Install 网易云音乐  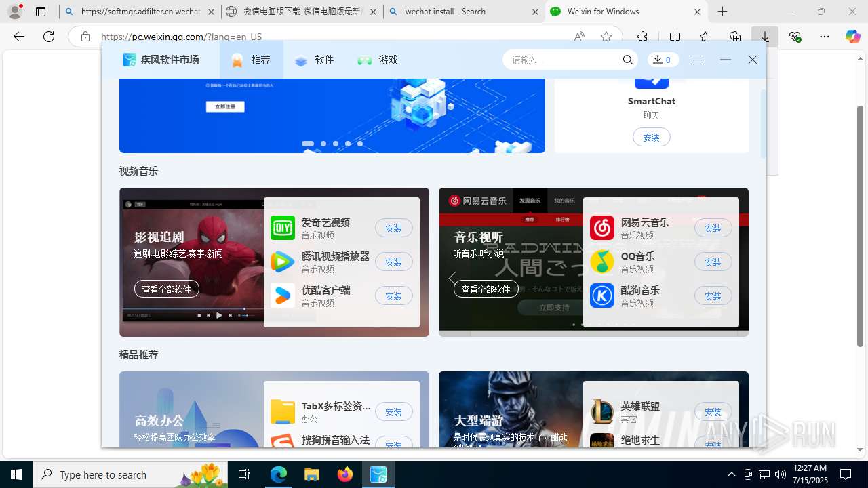[x=713, y=228]
